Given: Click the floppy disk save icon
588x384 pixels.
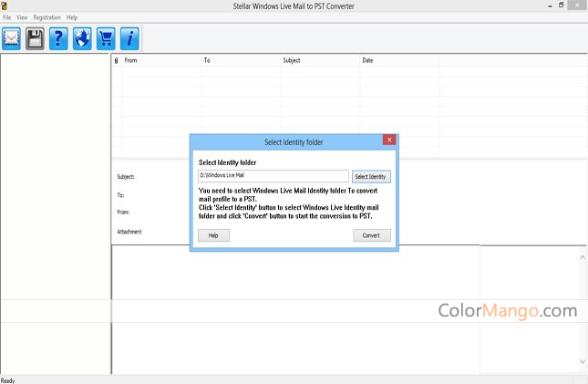Looking at the screenshot, I should 36,38.
